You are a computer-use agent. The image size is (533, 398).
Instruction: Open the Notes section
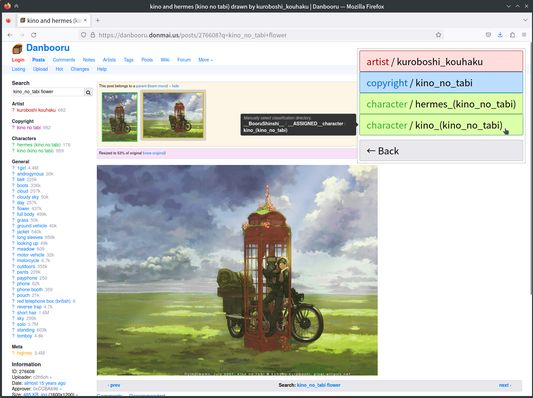89,60
